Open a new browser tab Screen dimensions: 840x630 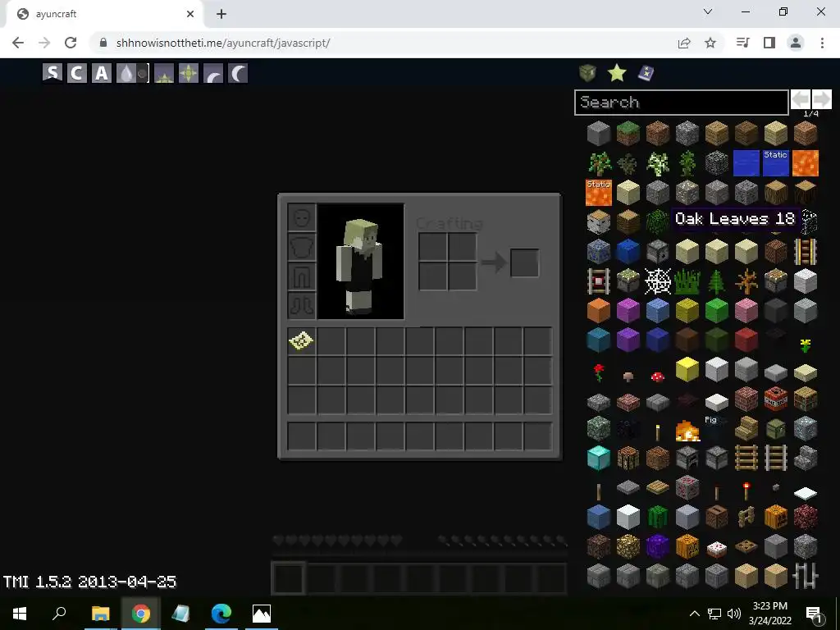221,14
